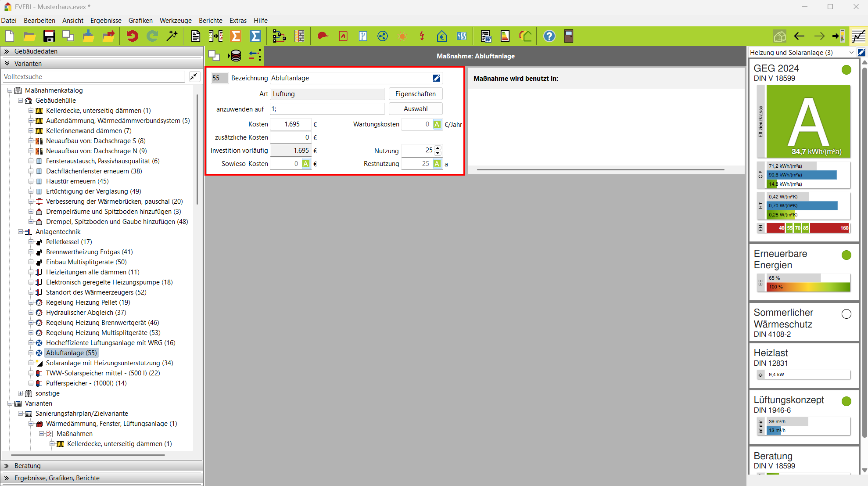Click the house with euro sign icon
868x486 pixels.
pyautogui.click(x=441, y=36)
